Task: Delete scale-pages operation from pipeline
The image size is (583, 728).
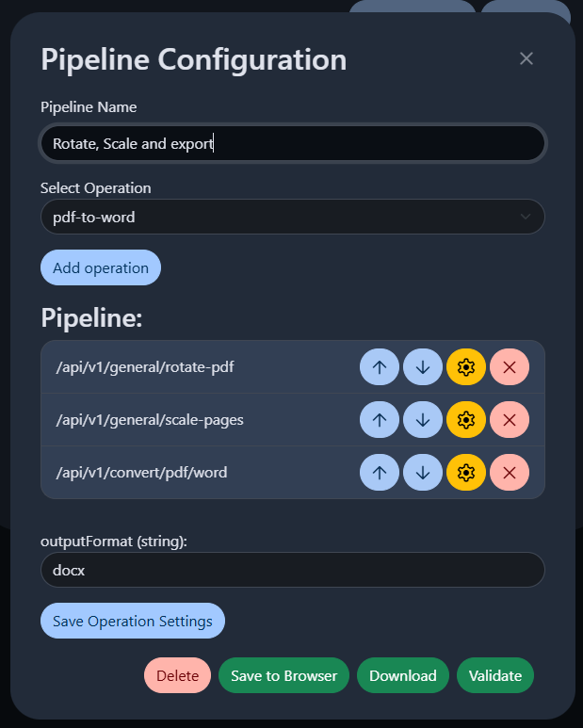Action: coord(510,420)
